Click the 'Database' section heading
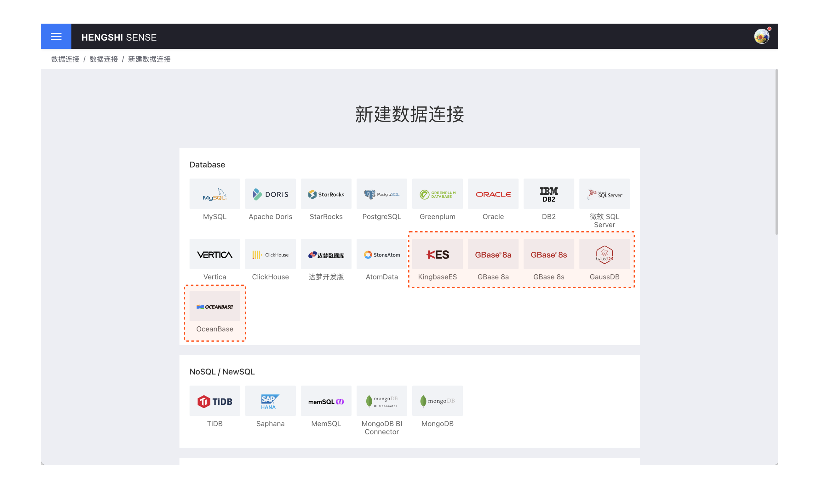 (207, 165)
